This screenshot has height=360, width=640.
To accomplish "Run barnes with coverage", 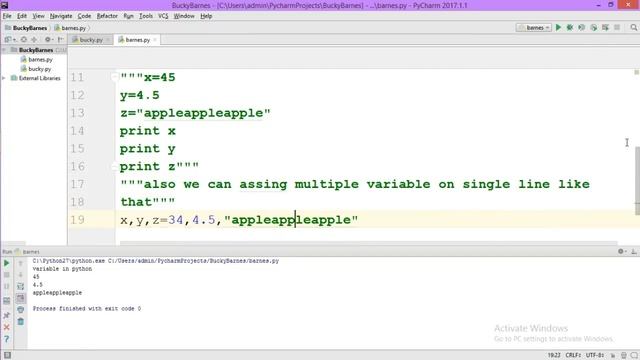I will click(x=582, y=27).
